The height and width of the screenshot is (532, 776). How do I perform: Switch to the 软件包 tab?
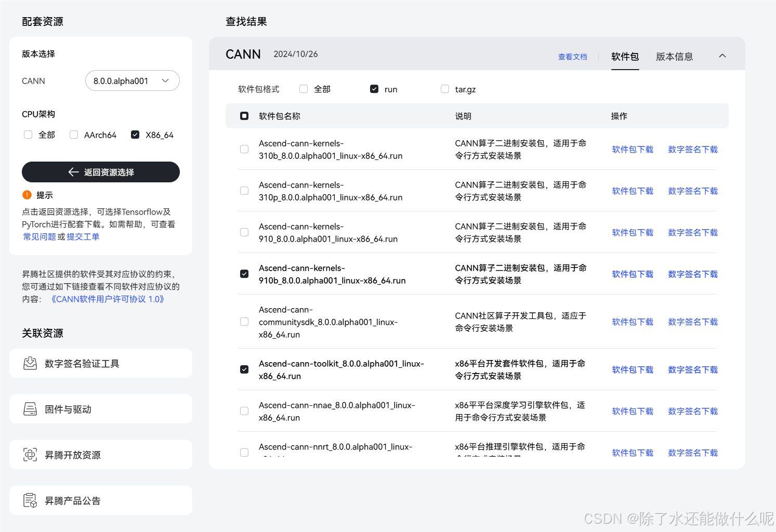625,57
